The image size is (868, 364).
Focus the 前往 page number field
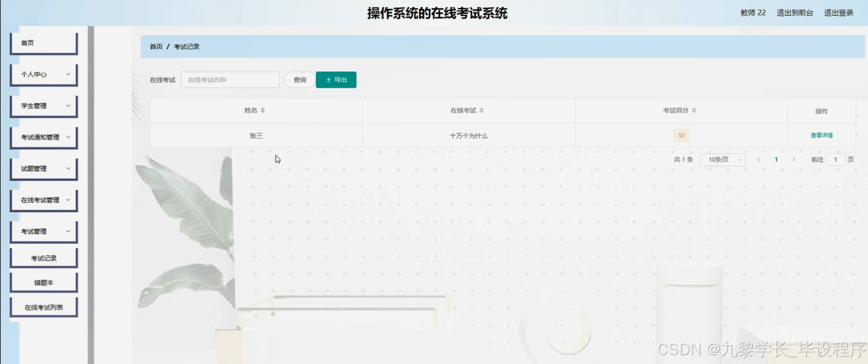(836, 160)
